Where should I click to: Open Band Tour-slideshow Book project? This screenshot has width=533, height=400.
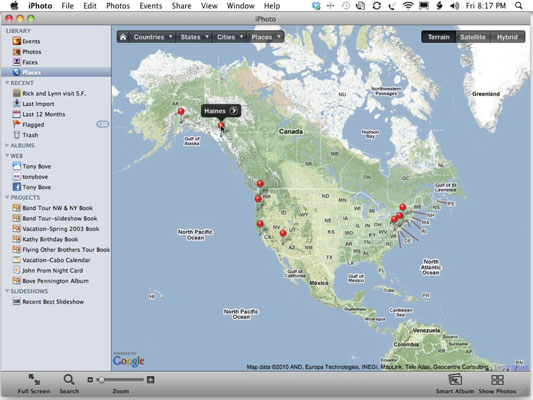(x=59, y=219)
